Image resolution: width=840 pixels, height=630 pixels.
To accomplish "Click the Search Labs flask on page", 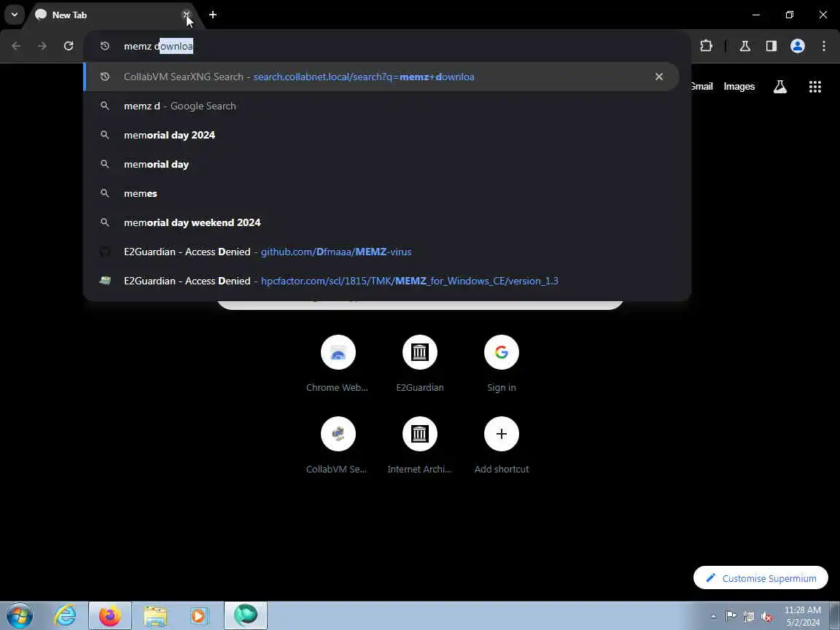I will pos(780,86).
